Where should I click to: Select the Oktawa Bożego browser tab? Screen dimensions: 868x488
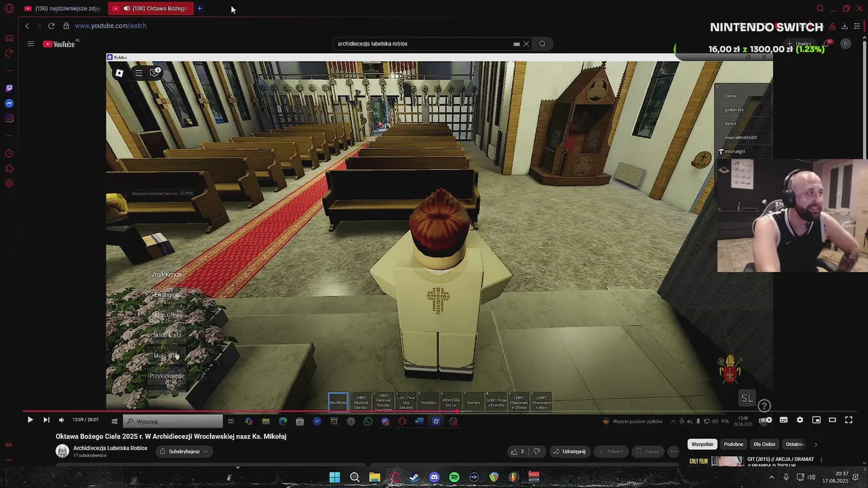click(151, 9)
